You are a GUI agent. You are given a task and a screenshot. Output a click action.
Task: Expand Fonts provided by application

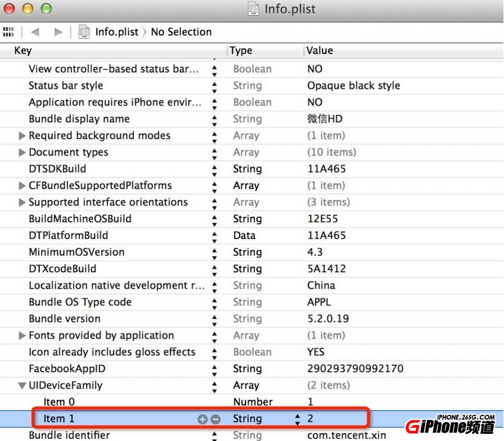[x=23, y=335]
